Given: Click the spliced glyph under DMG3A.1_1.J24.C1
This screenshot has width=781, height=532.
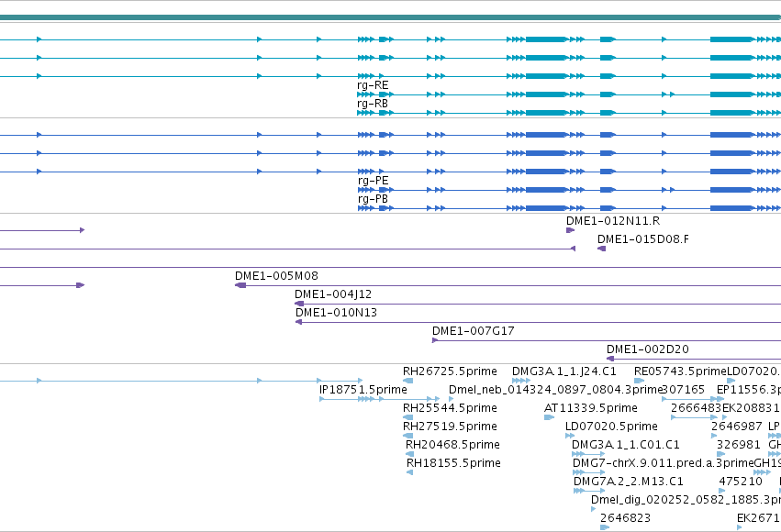Looking at the screenshot, I should click(521, 381).
